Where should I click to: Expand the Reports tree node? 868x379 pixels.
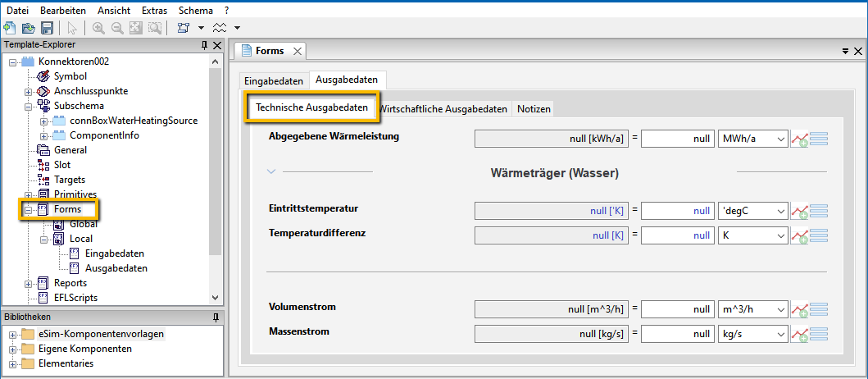pyautogui.click(x=28, y=284)
